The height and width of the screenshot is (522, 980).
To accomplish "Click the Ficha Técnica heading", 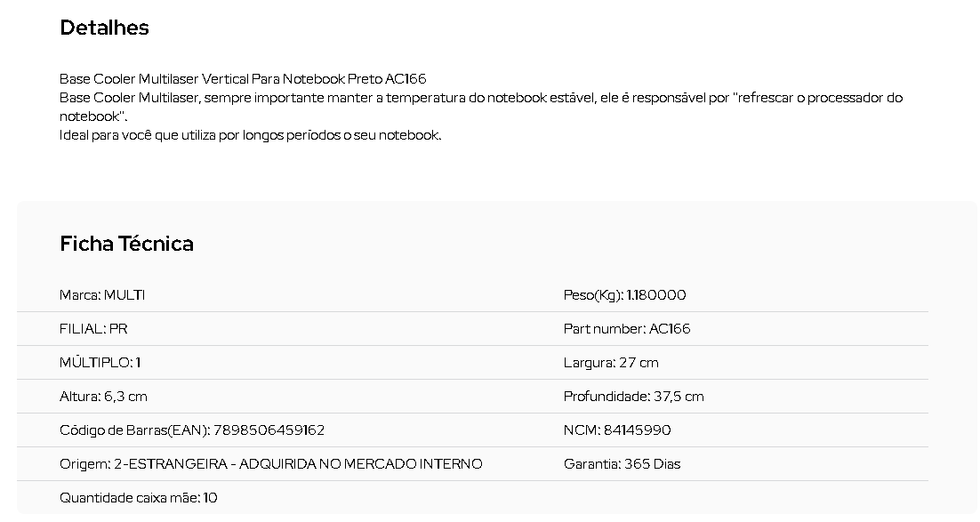I will [126, 243].
